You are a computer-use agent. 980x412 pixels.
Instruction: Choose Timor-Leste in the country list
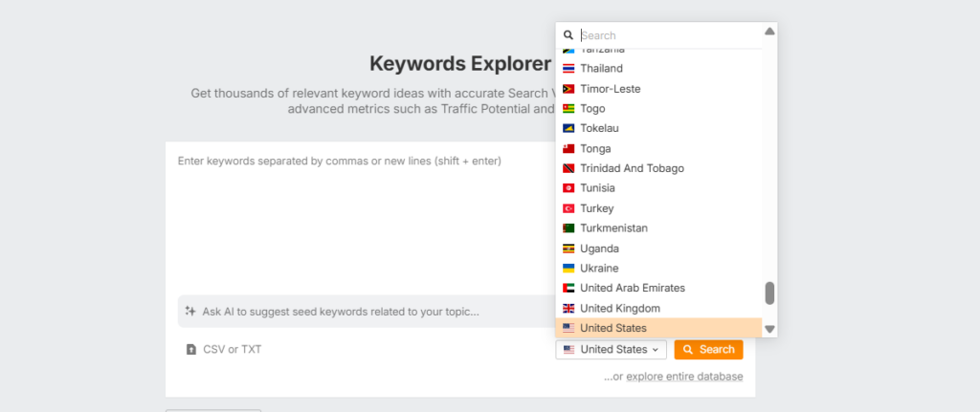point(658,89)
